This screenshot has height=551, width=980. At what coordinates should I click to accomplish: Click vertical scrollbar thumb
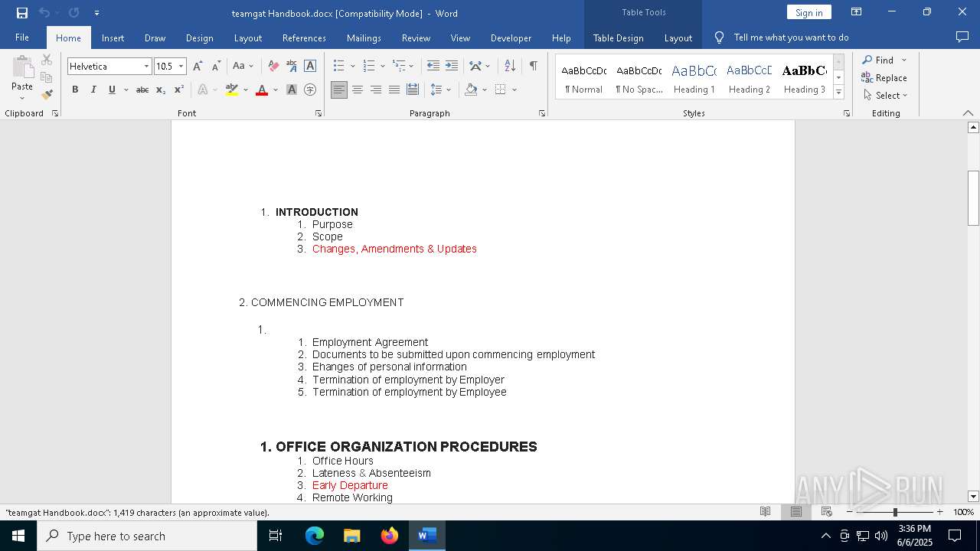(973, 197)
